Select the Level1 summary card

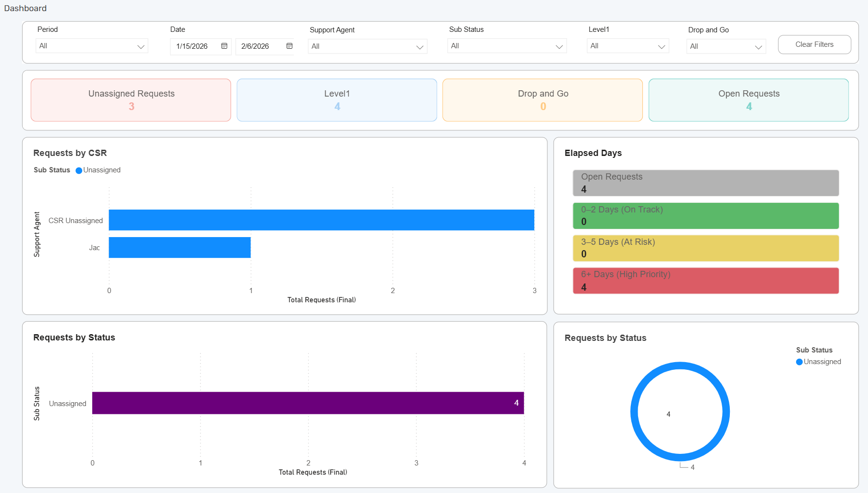(337, 100)
